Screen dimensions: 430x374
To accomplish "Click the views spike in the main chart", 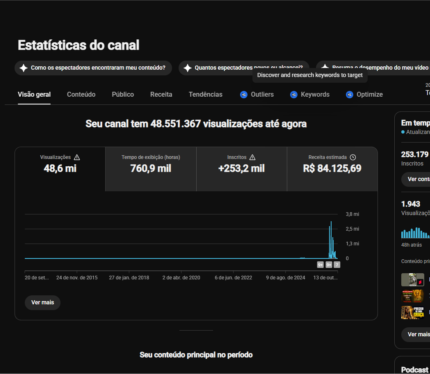I will point(332,240).
